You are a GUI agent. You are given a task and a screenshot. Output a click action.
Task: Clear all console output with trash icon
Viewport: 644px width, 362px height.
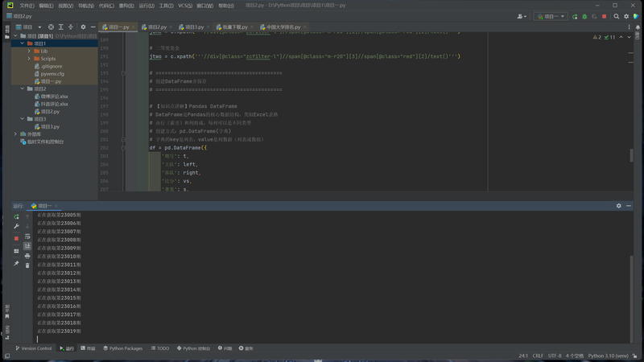click(27, 265)
